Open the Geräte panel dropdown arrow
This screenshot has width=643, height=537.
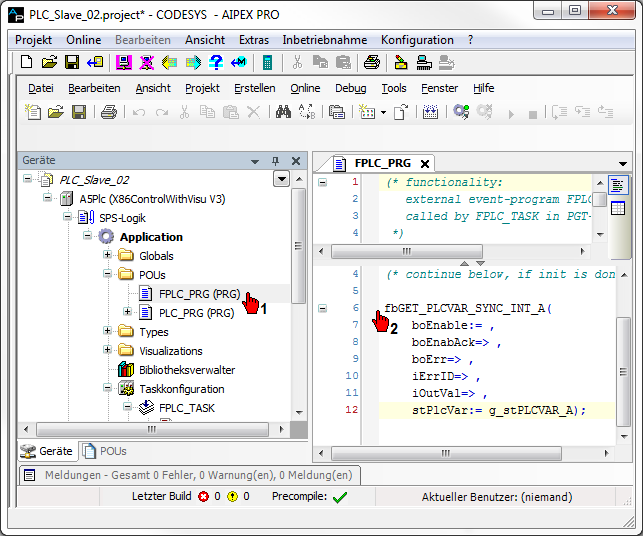[x=255, y=162]
